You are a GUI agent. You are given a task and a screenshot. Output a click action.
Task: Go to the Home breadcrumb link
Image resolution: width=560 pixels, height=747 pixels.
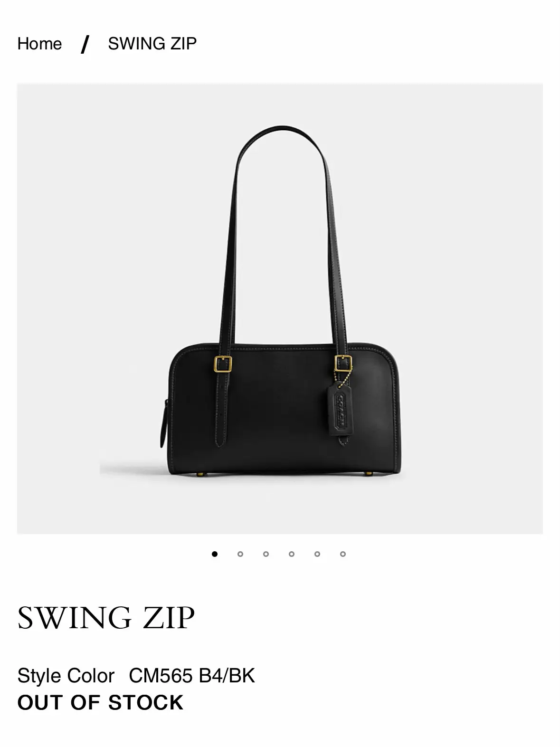(x=39, y=44)
